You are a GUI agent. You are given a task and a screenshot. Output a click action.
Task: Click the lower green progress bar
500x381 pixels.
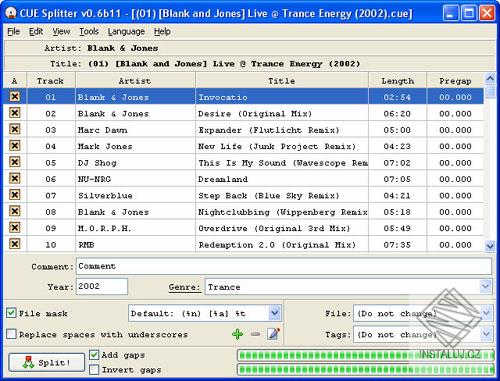365,369
